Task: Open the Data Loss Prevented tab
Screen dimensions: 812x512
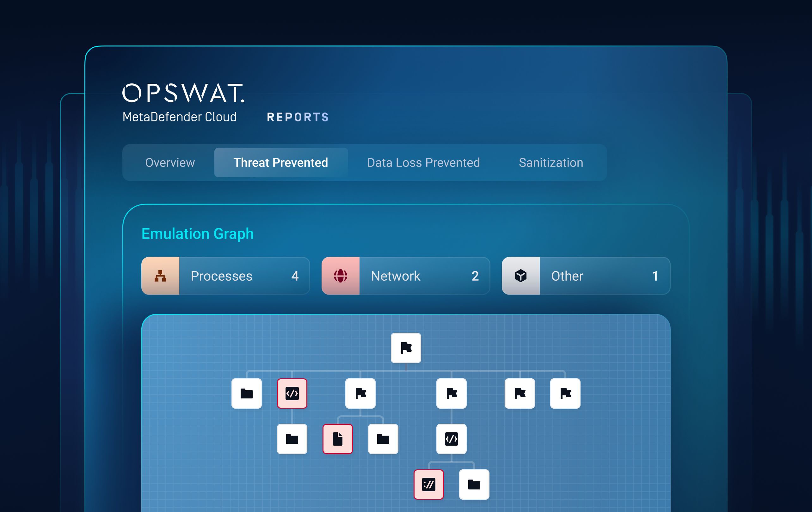Action: (x=423, y=162)
